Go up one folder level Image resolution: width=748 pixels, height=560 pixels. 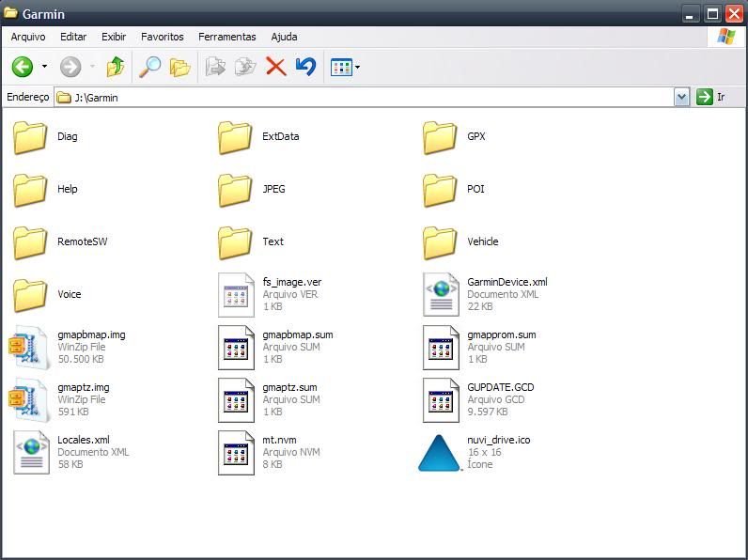116,67
